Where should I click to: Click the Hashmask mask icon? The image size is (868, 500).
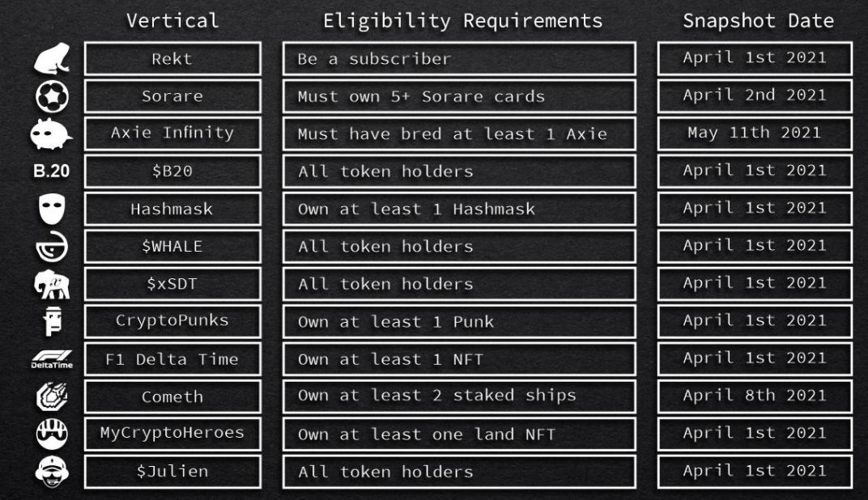point(52,209)
